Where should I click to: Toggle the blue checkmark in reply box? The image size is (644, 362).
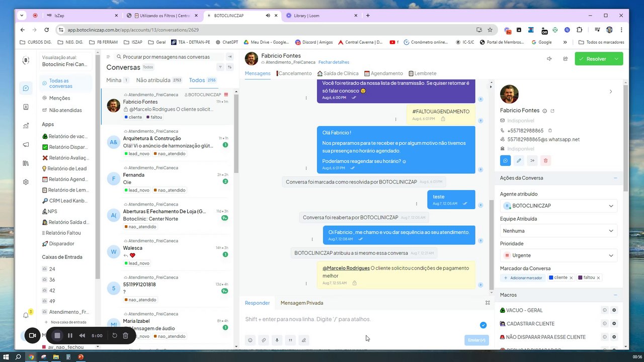483,325
